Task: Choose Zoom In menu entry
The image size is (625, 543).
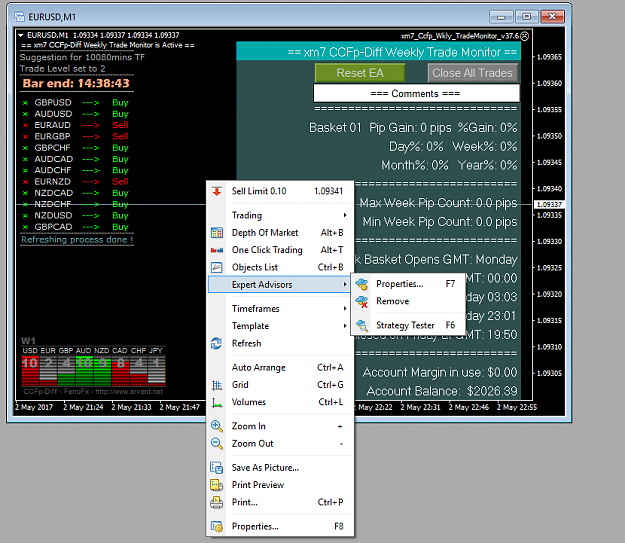Action: tap(280, 426)
